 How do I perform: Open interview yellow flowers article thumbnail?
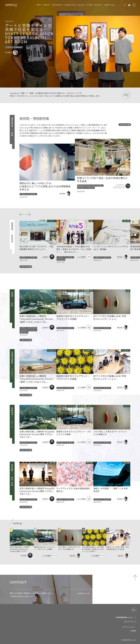75,362
